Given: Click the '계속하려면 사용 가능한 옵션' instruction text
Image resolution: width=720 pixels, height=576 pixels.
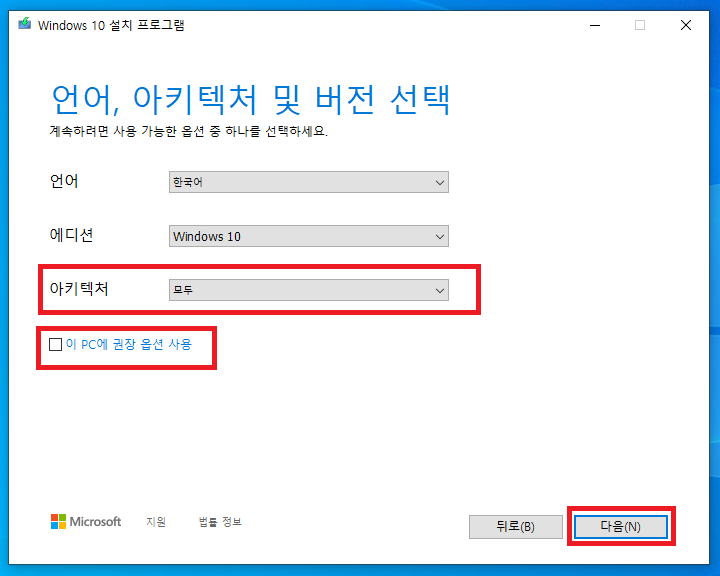Looking at the screenshot, I should click(x=188, y=131).
